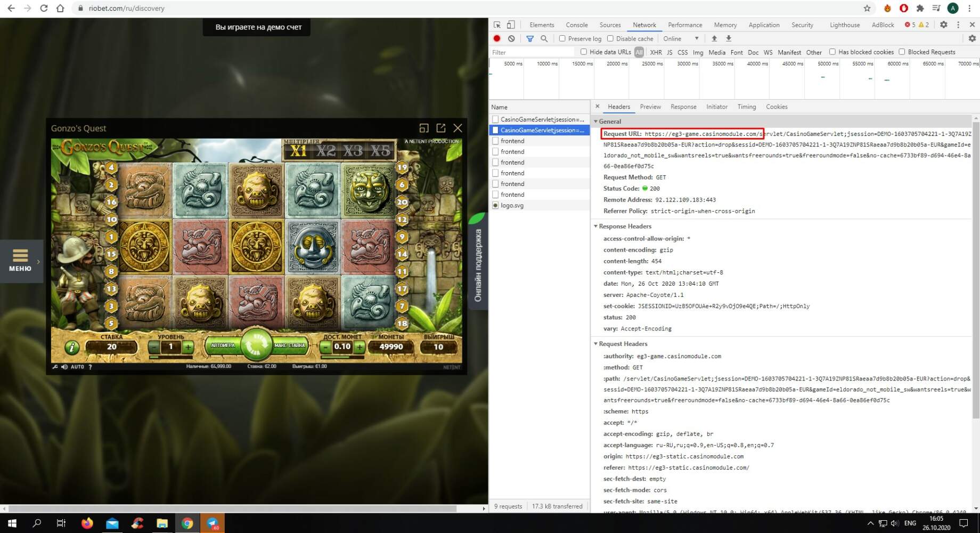The width and height of the screenshot is (980, 533).
Task: Reload the riobet page
Action: [x=44, y=8]
